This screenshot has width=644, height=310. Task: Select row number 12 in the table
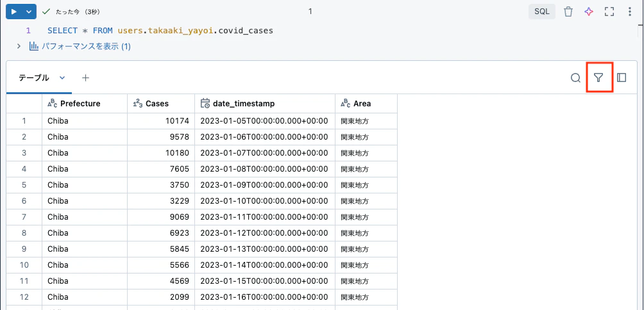coord(24,297)
